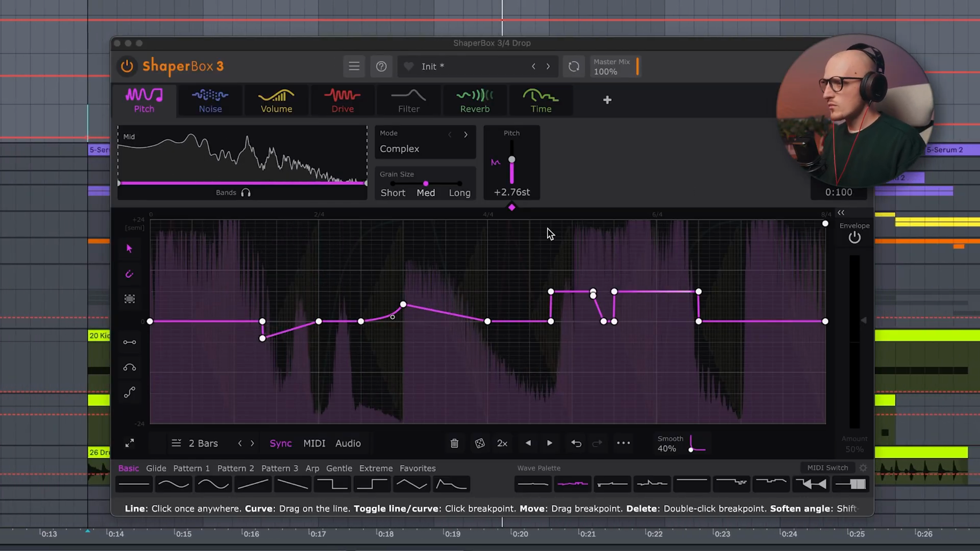
Task: Click the bands headphones solo icon
Action: click(246, 193)
